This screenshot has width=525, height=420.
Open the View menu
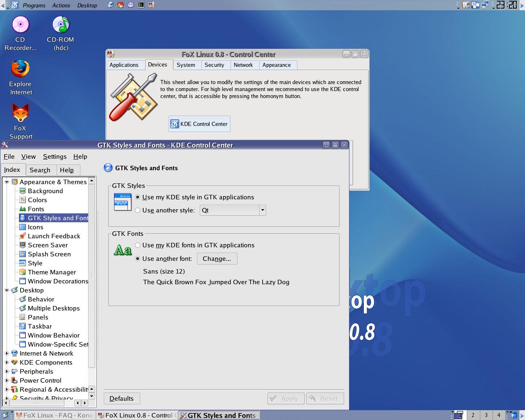(28, 157)
